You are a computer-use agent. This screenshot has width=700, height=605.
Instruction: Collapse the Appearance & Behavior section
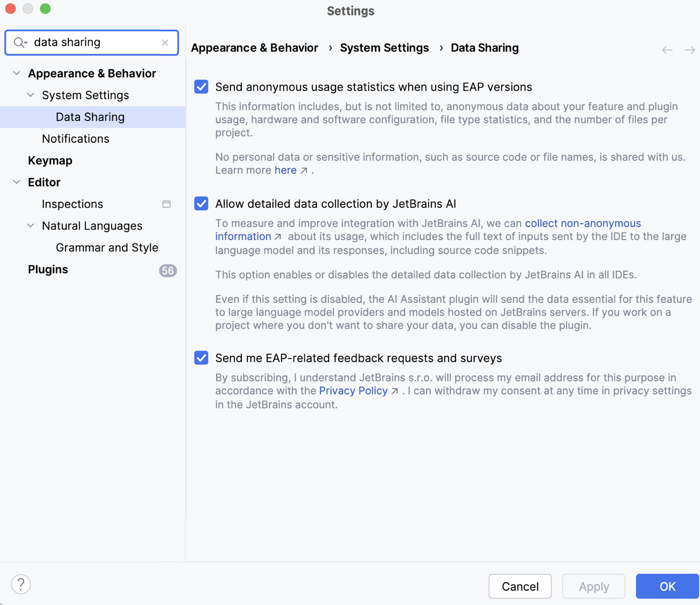(16, 73)
